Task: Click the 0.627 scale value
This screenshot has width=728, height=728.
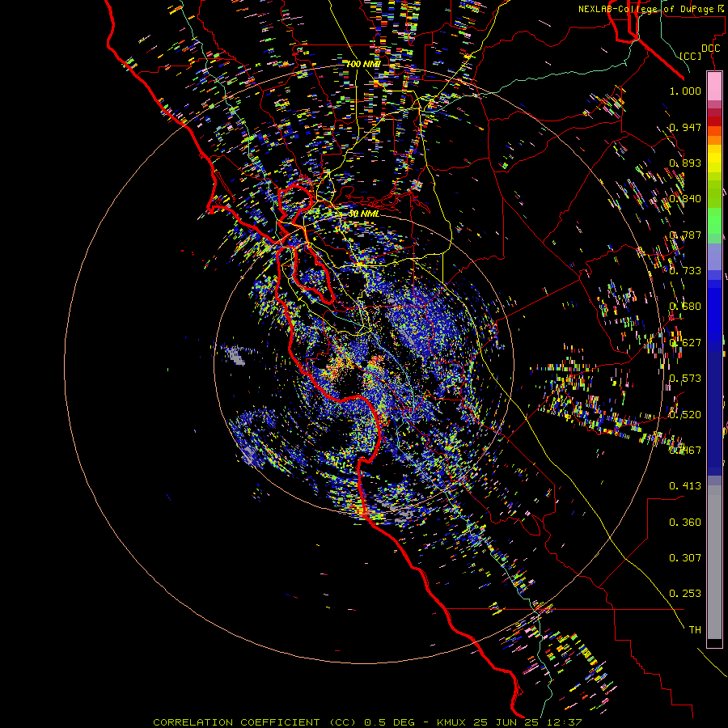Action: click(x=685, y=343)
